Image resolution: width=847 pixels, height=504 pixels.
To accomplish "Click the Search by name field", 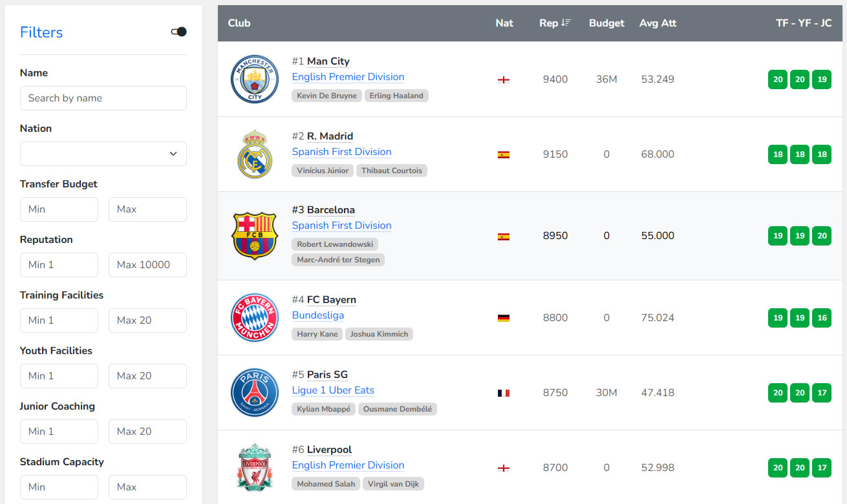I will click(x=103, y=98).
